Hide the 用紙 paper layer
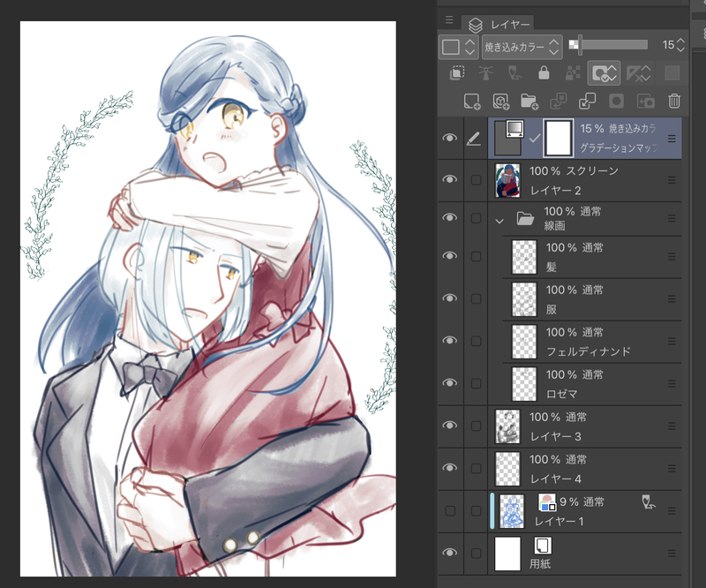The height and width of the screenshot is (588, 706). (x=450, y=553)
